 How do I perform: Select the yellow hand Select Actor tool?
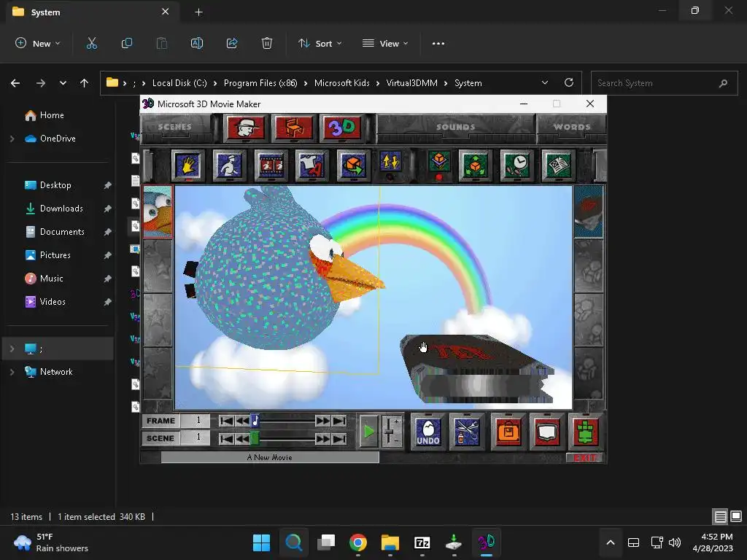pyautogui.click(x=188, y=166)
